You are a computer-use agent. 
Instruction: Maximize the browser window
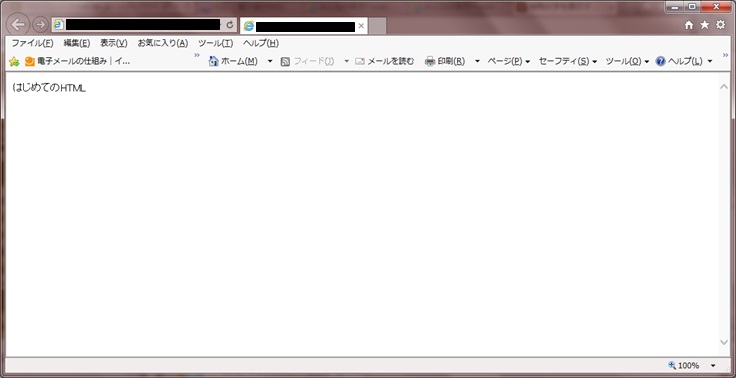pyautogui.click(x=692, y=7)
